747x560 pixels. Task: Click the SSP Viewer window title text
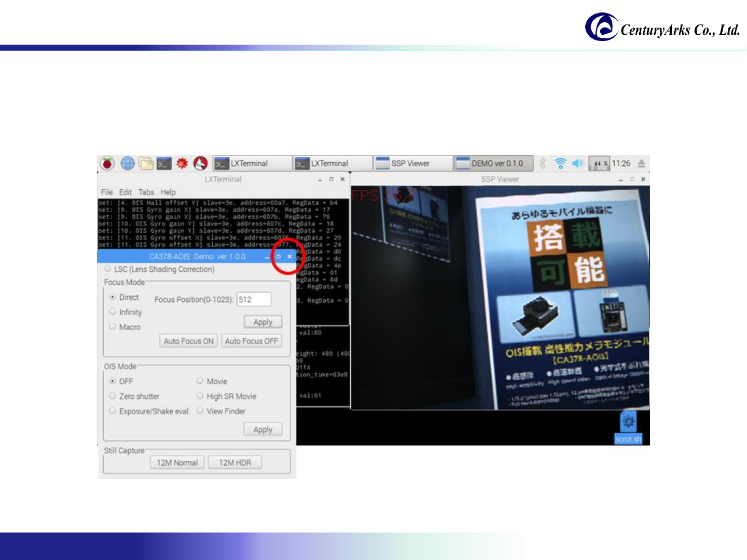[x=500, y=179]
